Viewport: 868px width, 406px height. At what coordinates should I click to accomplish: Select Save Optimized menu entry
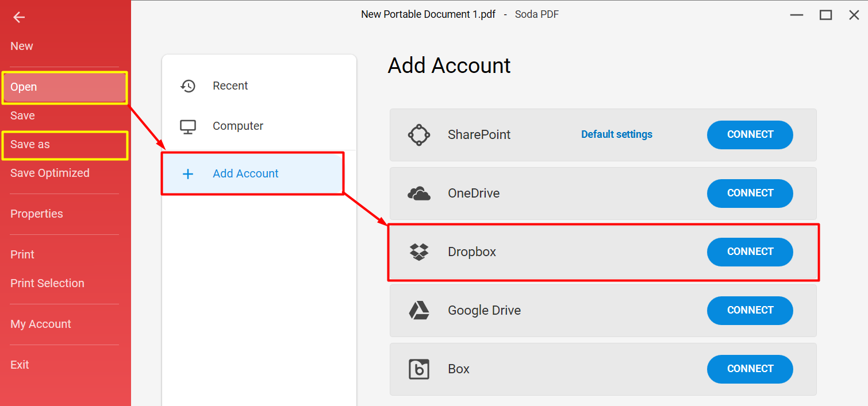(50, 173)
